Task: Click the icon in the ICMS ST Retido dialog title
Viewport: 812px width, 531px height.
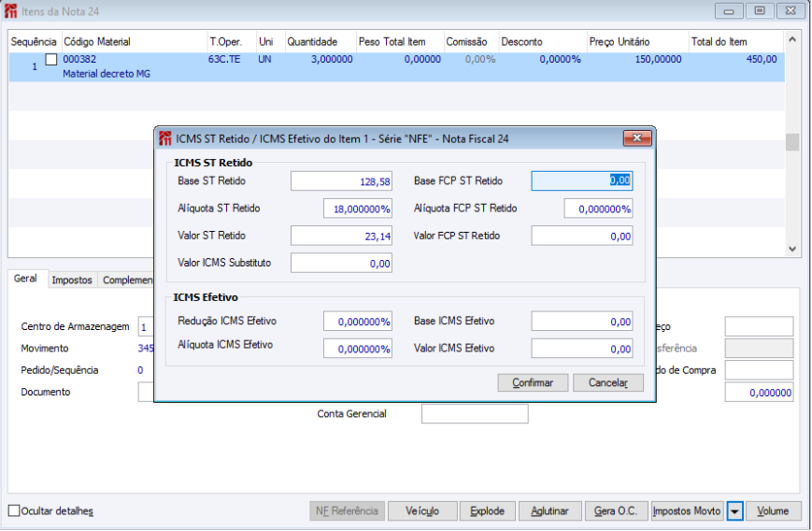Action: tap(165, 138)
